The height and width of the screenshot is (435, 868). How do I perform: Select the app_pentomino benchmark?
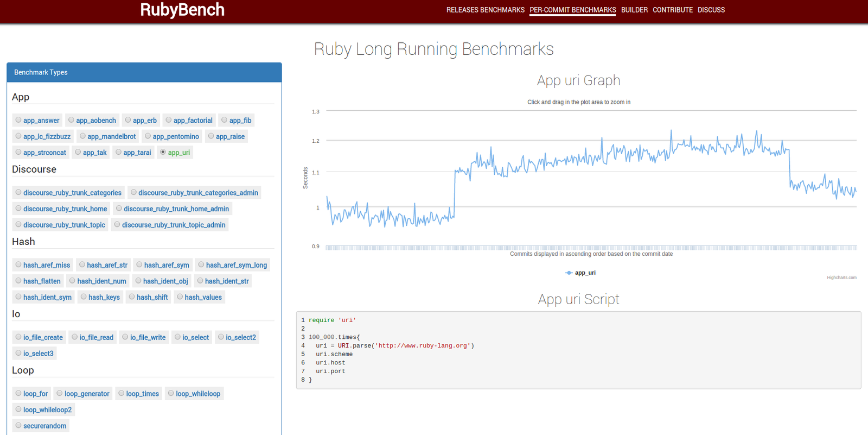172,136
